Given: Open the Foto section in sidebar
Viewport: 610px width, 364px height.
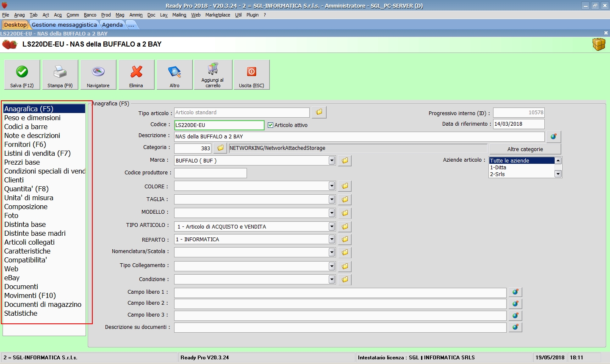Looking at the screenshot, I should pos(44,215).
